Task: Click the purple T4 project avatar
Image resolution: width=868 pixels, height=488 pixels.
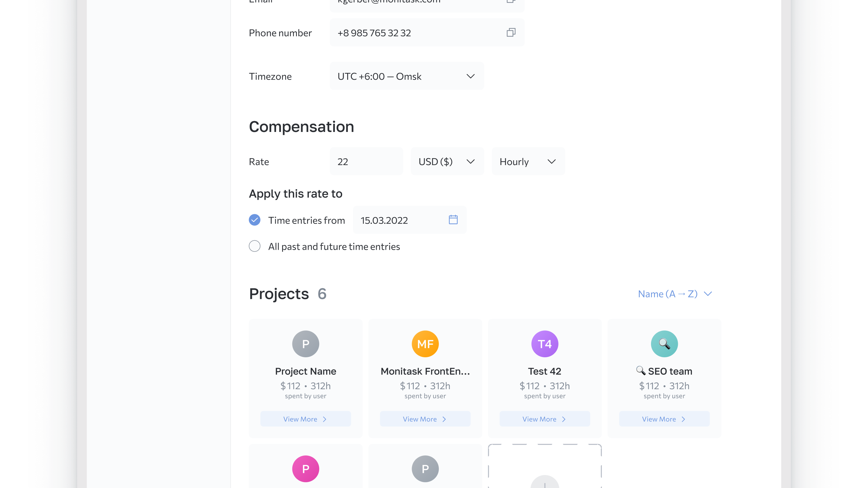Action: 545,344
